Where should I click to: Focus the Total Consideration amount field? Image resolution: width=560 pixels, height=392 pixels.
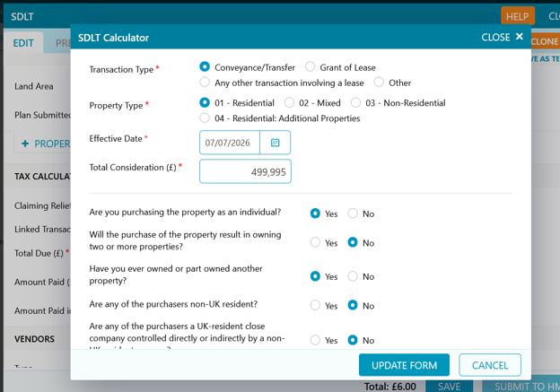click(x=245, y=171)
